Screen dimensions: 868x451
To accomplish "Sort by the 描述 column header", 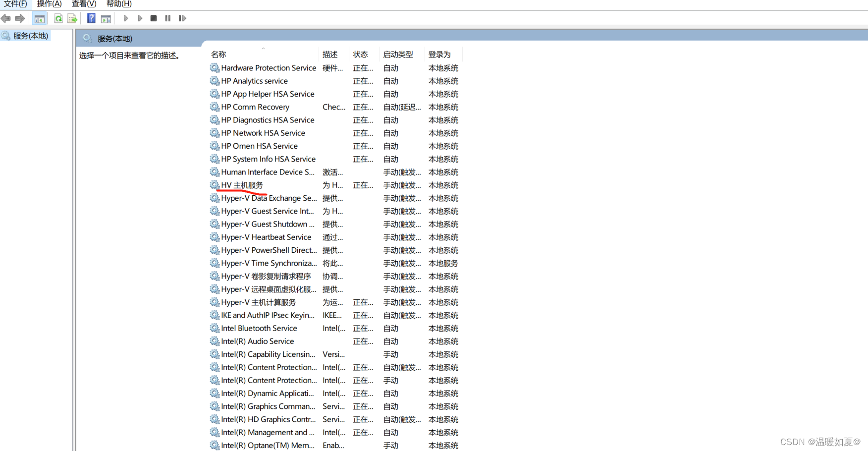I will [x=330, y=55].
